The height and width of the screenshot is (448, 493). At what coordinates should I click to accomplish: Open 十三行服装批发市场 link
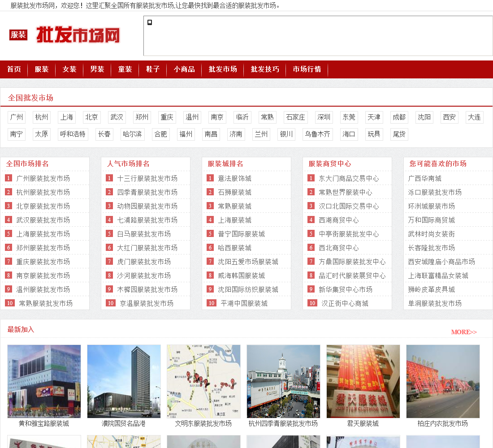[x=147, y=179]
